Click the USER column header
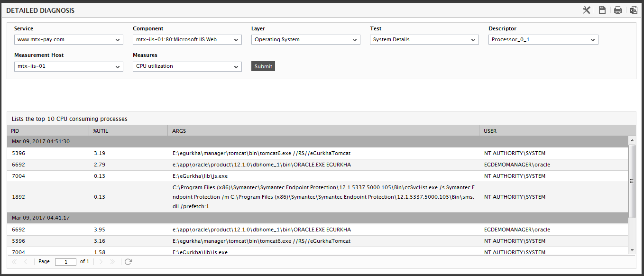 pyautogui.click(x=558, y=131)
